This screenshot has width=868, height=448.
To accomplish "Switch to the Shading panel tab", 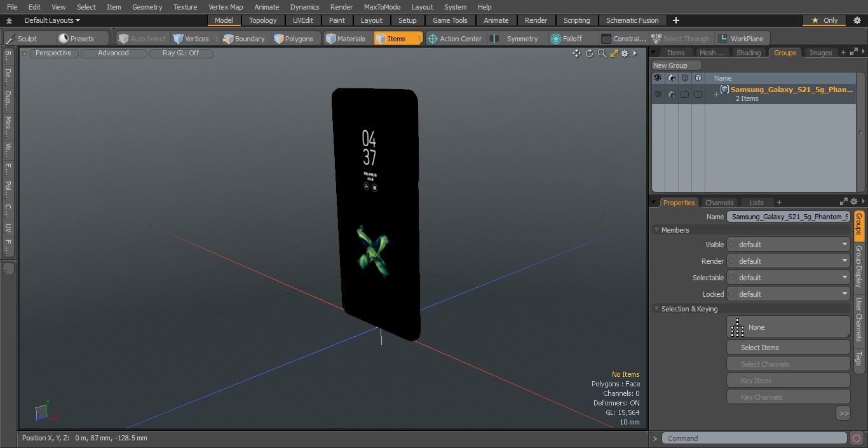I will (749, 53).
